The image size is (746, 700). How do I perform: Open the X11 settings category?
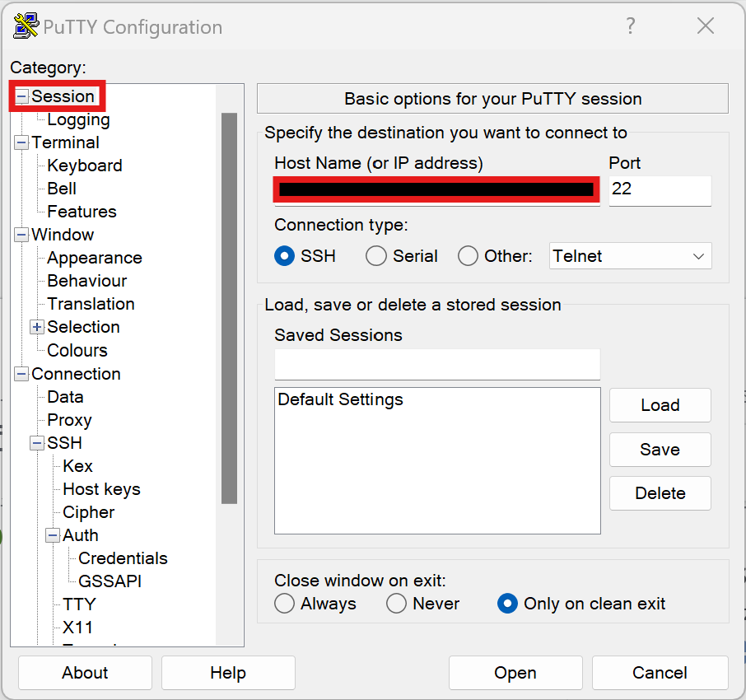click(77, 628)
